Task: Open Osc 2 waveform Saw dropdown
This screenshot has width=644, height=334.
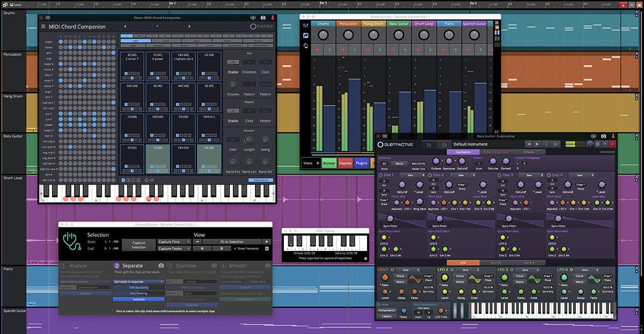Action: tap(463, 175)
